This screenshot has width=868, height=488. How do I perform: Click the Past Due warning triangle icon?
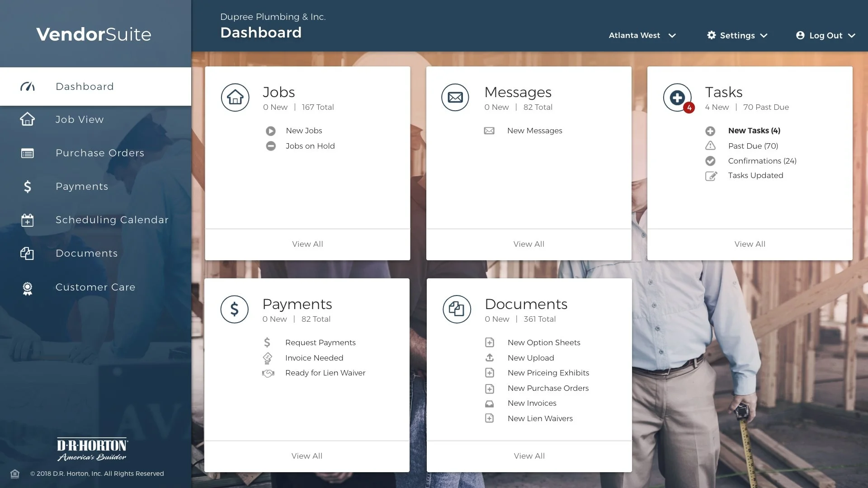coord(710,145)
